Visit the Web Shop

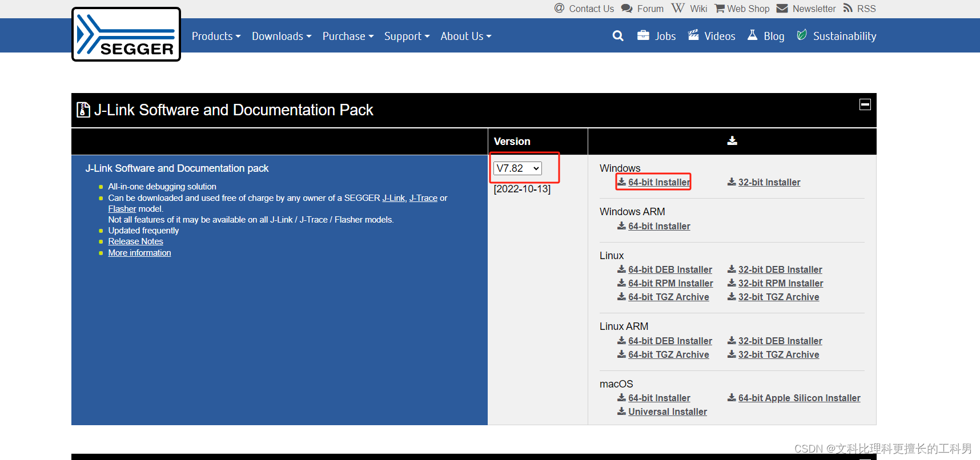coord(748,9)
